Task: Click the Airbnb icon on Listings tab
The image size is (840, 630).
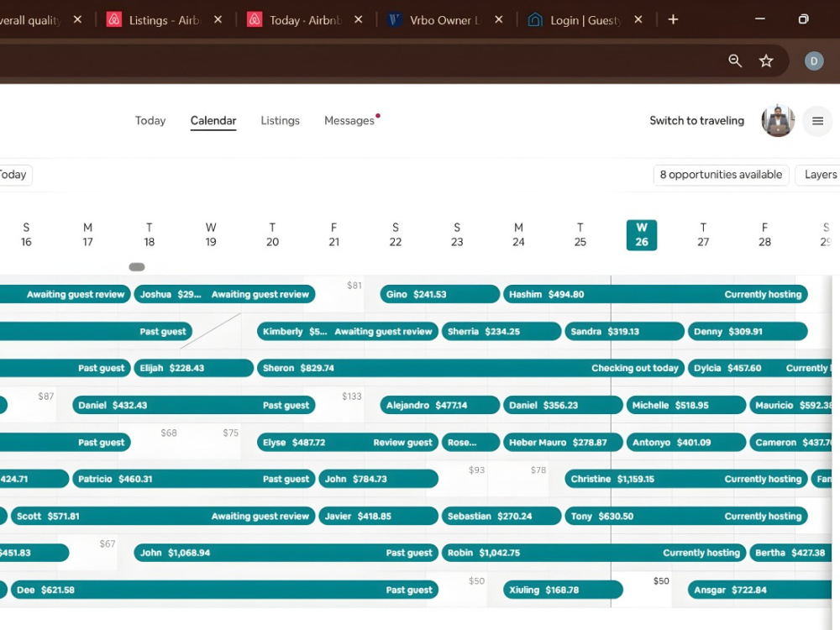Action: tap(113, 20)
